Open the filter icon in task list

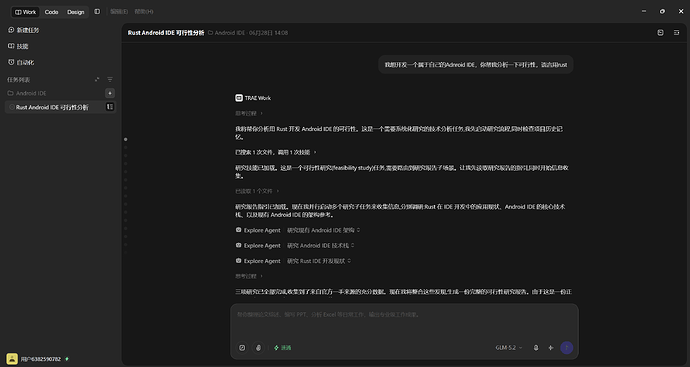tap(110, 79)
